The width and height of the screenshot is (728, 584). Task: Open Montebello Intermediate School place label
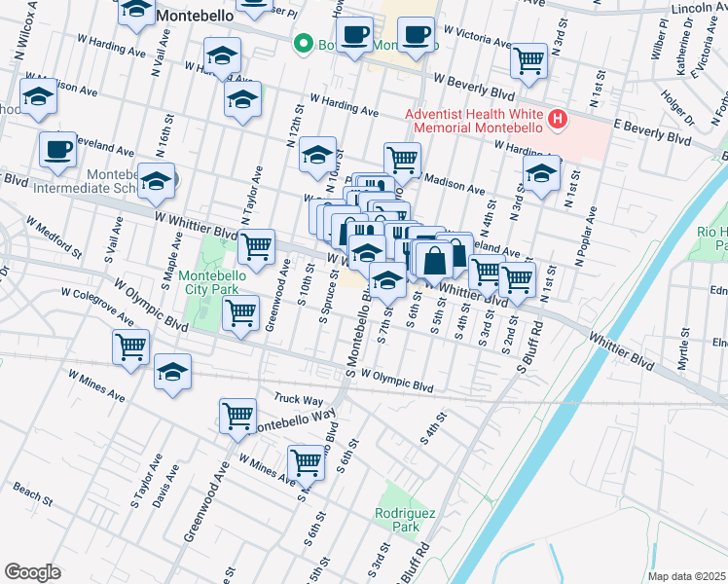click(86, 181)
